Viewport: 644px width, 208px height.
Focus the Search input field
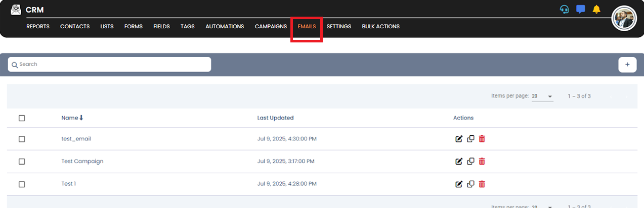(x=111, y=64)
